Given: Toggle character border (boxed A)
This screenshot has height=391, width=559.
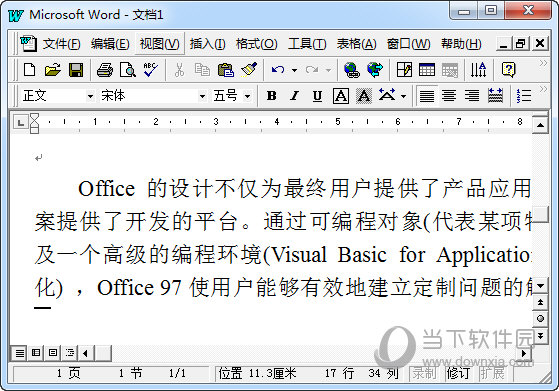Looking at the screenshot, I should pyautogui.click(x=341, y=96).
